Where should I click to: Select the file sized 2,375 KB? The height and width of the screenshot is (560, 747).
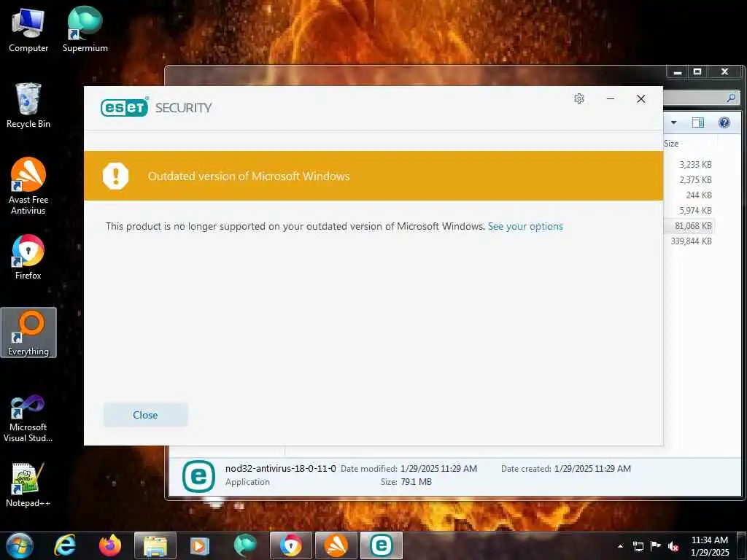pyautogui.click(x=695, y=179)
